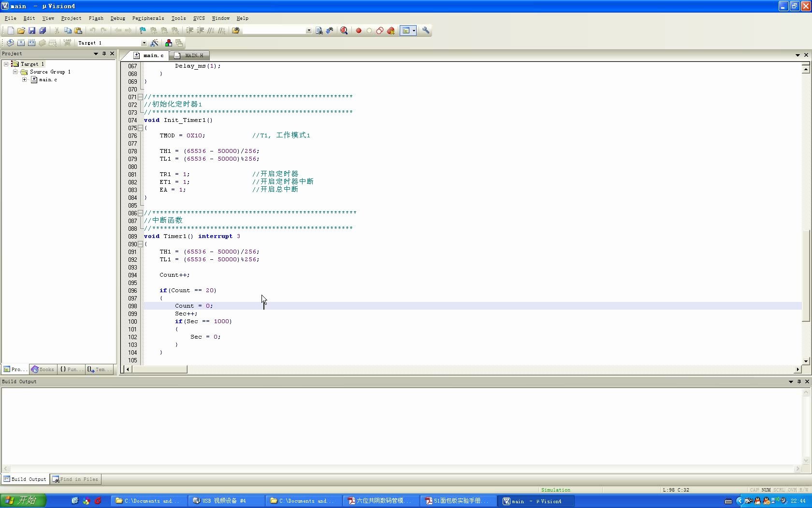The height and width of the screenshot is (508, 812).
Task: Close the Project panel
Action: [x=112, y=54]
